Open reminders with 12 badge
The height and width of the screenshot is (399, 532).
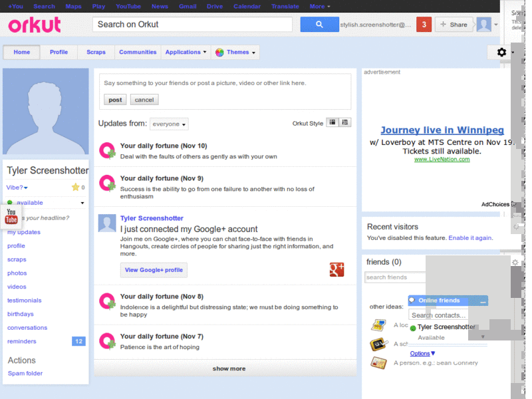(x=46, y=341)
